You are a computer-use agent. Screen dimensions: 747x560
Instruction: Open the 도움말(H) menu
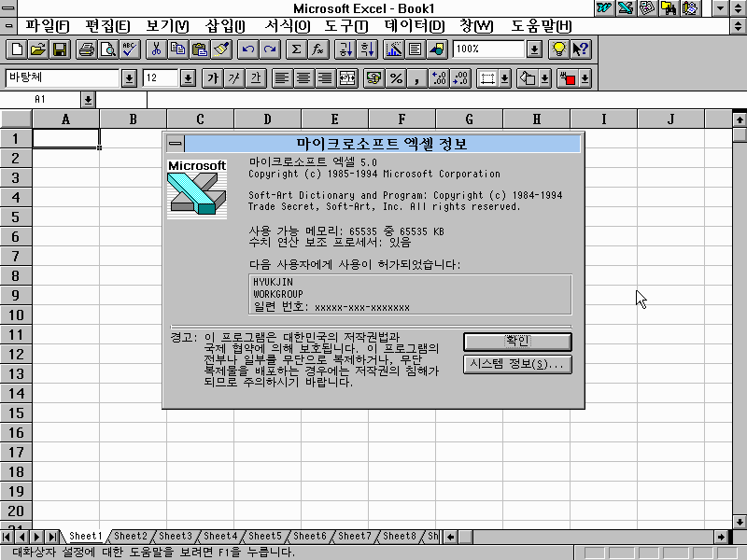click(x=542, y=26)
